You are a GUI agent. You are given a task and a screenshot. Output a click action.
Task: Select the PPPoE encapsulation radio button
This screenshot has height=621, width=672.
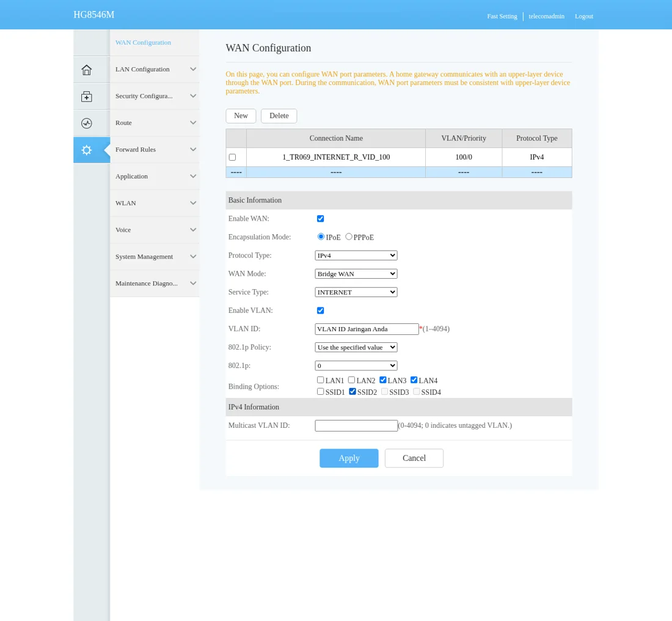[x=349, y=237]
